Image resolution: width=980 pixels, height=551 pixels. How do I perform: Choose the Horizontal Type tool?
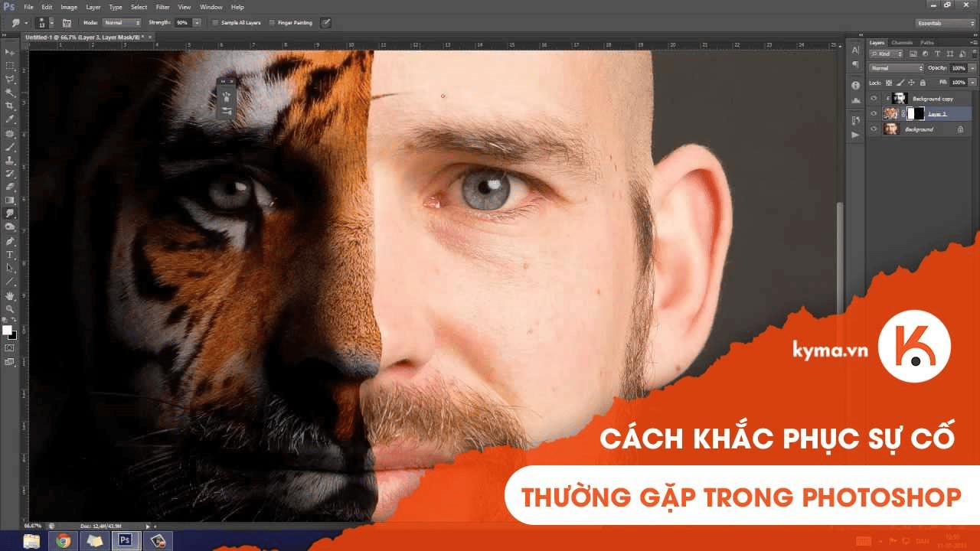(10, 254)
